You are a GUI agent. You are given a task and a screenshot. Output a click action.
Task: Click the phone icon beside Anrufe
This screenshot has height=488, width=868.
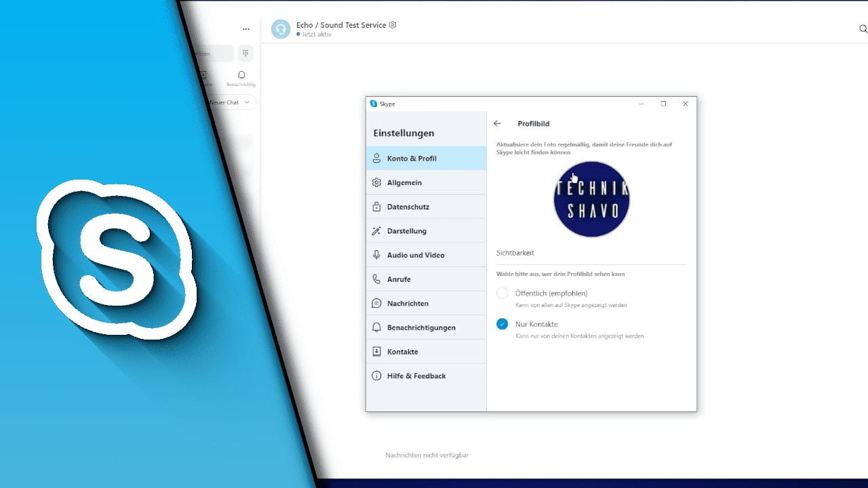pyautogui.click(x=376, y=279)
